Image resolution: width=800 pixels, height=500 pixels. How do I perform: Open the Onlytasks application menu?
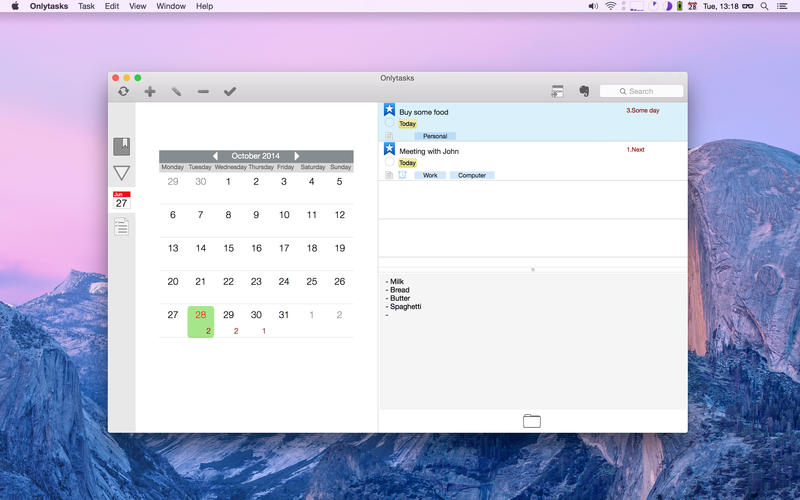point(49,6)
